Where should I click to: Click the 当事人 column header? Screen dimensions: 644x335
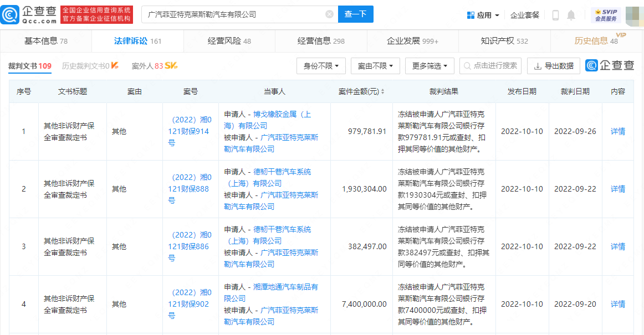point(274,91)
